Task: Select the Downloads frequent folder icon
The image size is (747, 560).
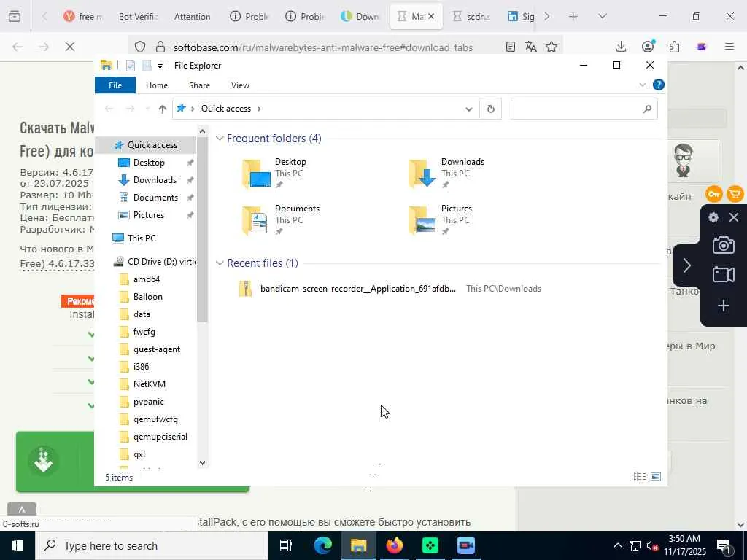Action: point(422,174)
